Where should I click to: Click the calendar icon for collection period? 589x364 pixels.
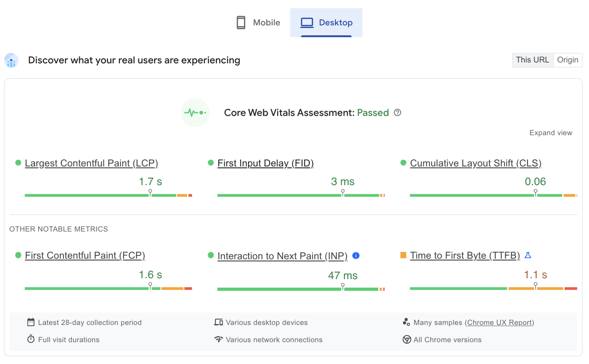click(31, 322)
